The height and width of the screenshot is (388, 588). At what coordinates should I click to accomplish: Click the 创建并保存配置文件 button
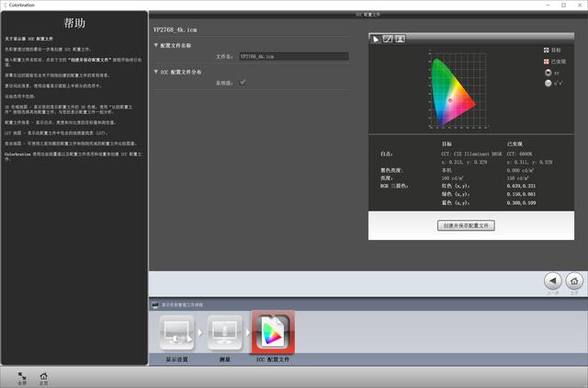[466, 224]
